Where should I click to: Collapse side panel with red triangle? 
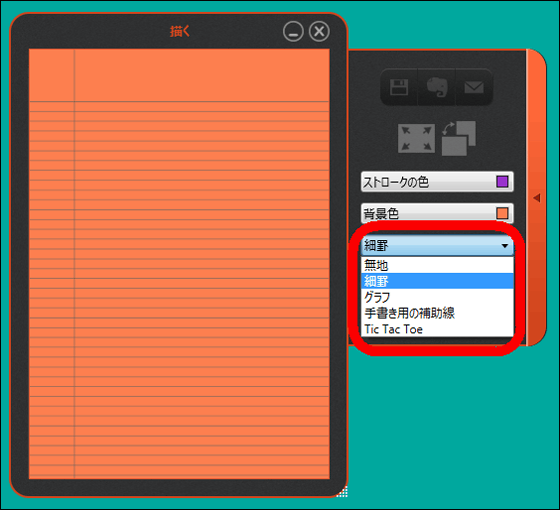(536, 198)
